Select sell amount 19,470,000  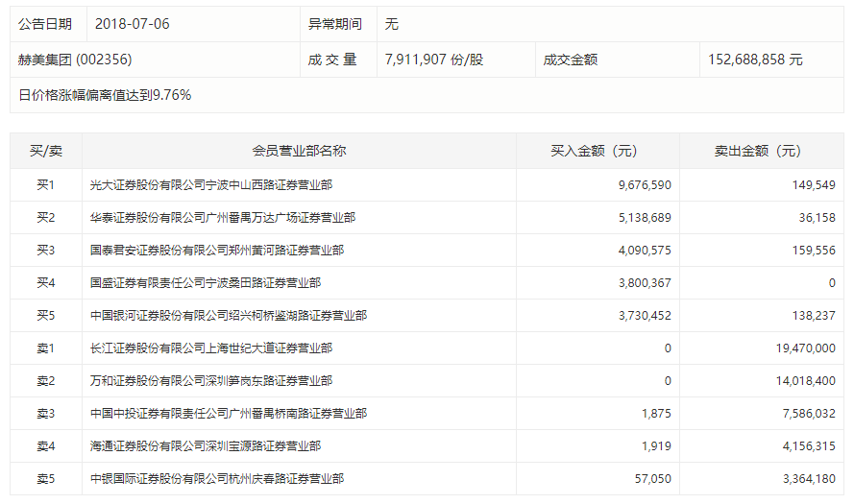pyautogui.click(x=806, y=348)
